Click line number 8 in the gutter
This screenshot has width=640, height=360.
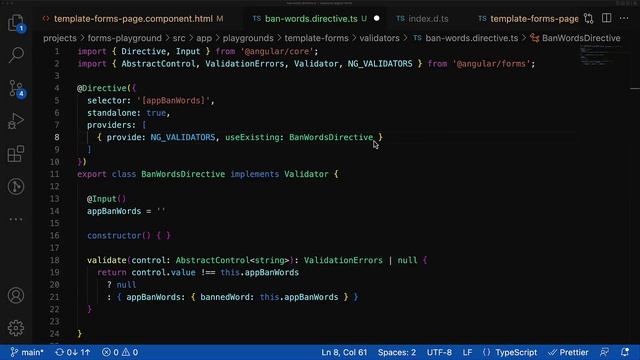coord(57,138)
